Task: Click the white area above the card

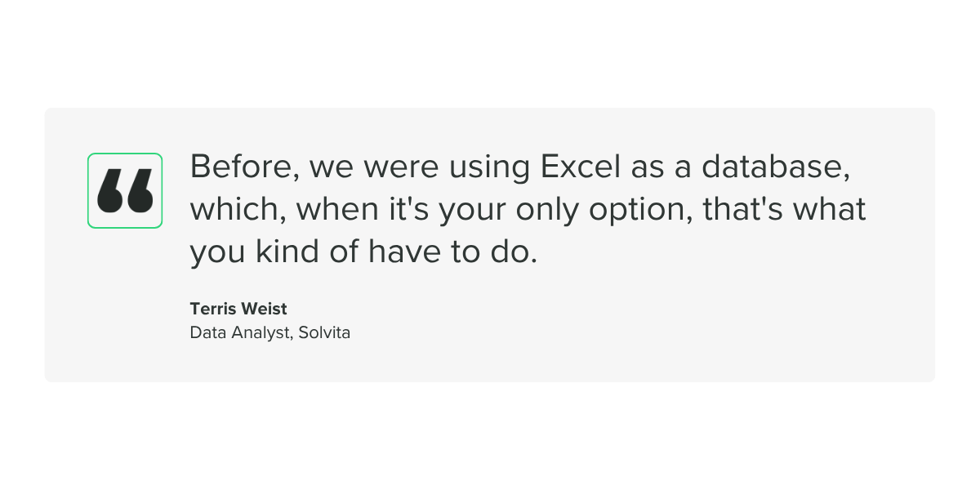Action: click(x=490, y=53)
